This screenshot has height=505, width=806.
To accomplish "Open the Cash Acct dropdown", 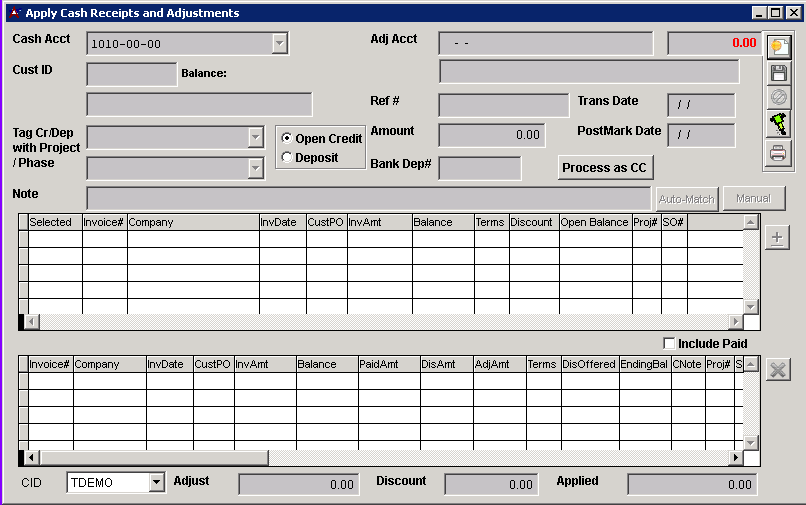I will 280,43.
